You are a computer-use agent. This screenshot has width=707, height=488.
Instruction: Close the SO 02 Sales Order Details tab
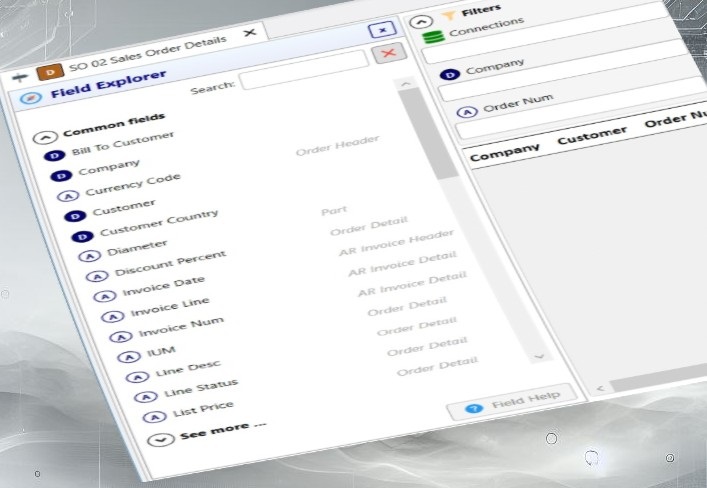click(x=249, y=33)
